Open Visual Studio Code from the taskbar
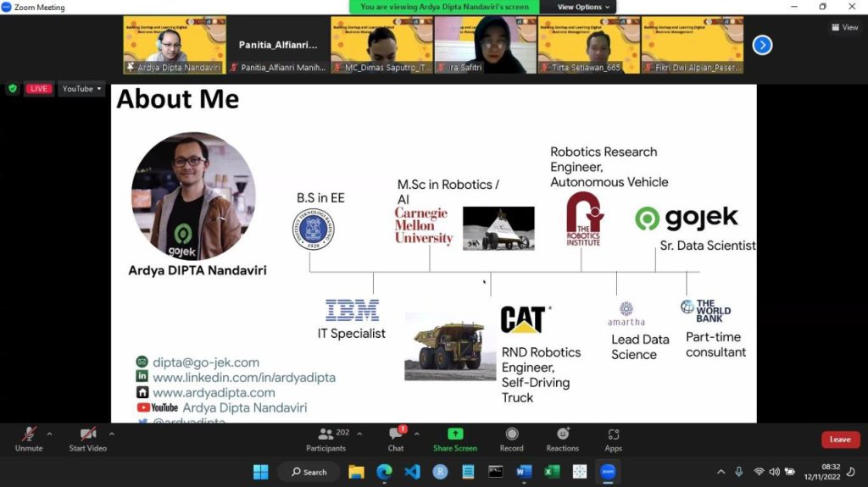This screenshot has height=487, width=868. pos(413,472)
